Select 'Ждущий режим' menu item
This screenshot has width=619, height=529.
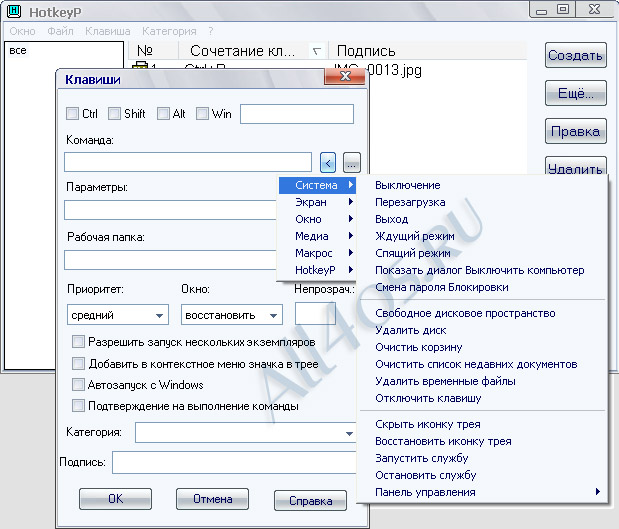(482, 236)
